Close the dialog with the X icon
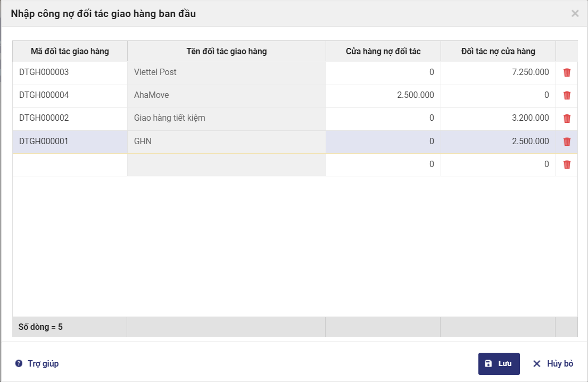The height and width of the screenshot is (382, 588). pos(575,14)
